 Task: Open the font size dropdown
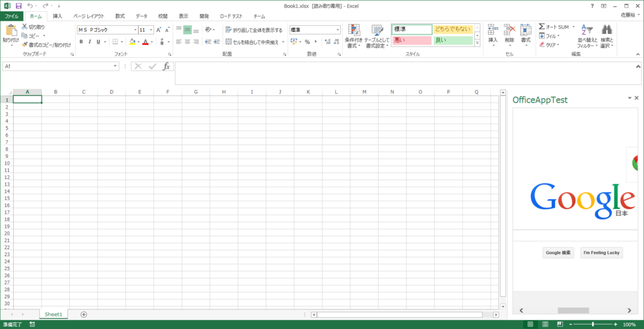pos(152,30)
